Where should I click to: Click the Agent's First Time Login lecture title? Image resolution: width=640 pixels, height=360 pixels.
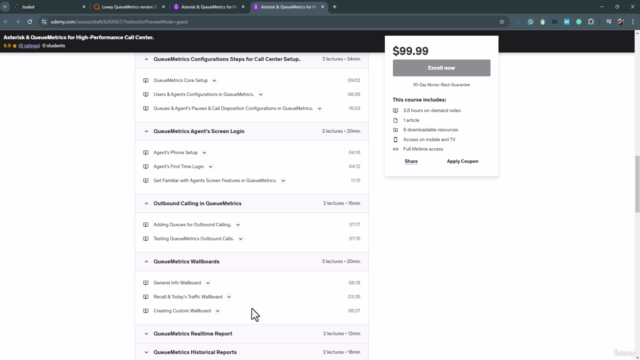click(178, 167)
